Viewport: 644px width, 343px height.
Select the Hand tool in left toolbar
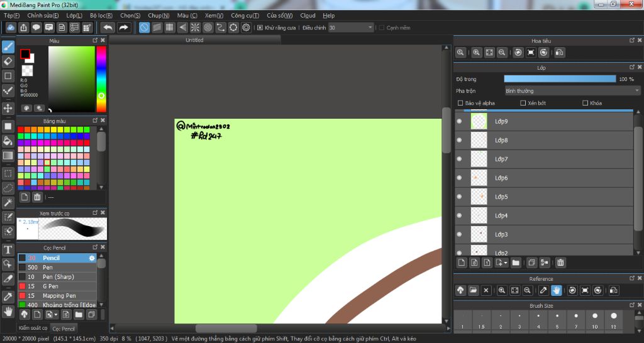pyautogui.click(x=8, y=312)
